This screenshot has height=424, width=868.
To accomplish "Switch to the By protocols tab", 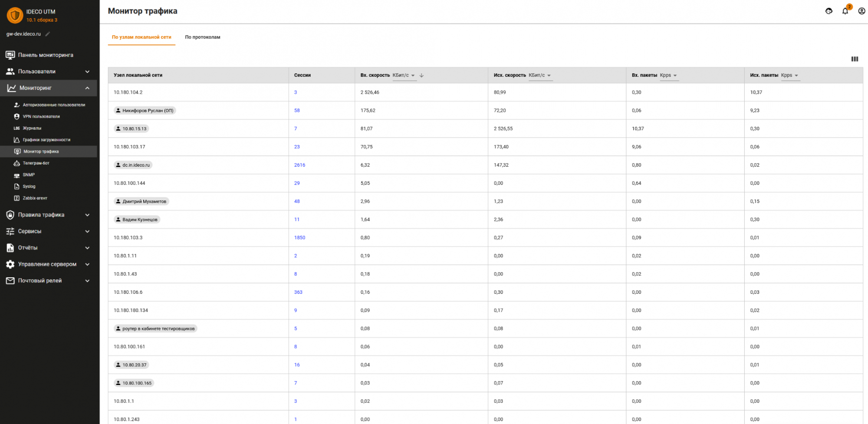I will click(202, 37).
